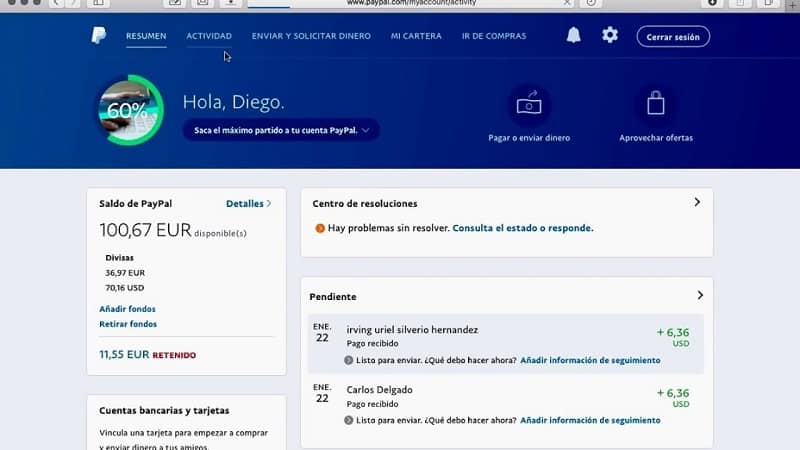The image size is (800, 450).
Task: Click the browser address bar
Action: click(x=411, y=3)
